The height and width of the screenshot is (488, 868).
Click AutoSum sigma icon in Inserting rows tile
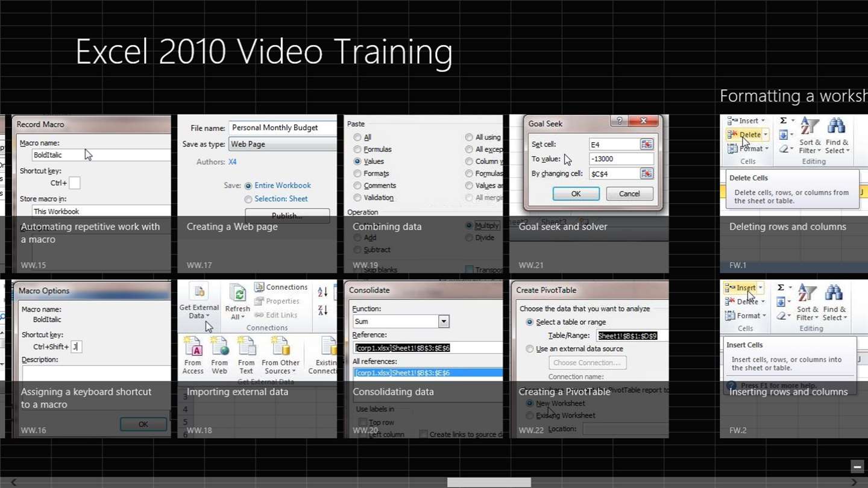pos(781,287)
